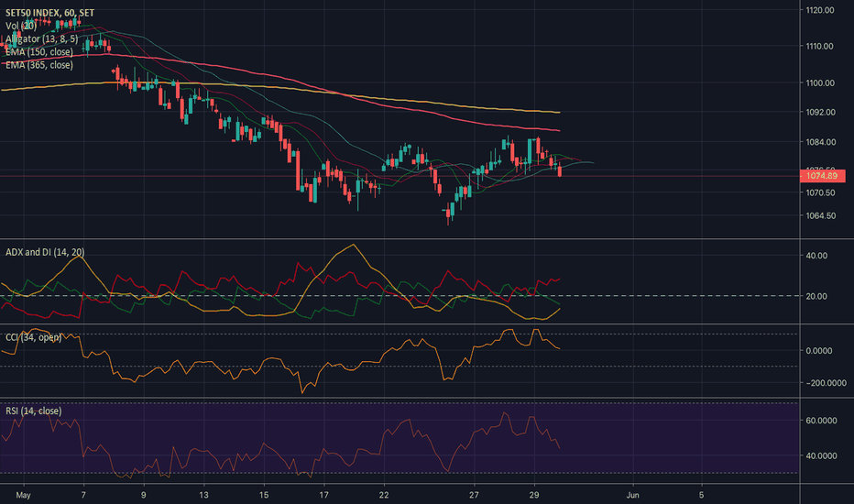Click the last red candlestick at current price
The height and width of the screenshot is (504, 854).
pyautogui.click(x=560, y=170)
